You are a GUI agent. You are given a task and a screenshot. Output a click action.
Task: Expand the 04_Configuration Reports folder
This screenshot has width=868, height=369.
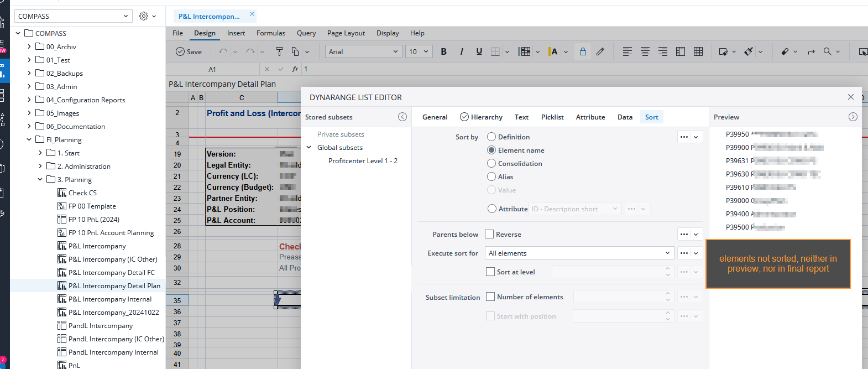[29, 100]
